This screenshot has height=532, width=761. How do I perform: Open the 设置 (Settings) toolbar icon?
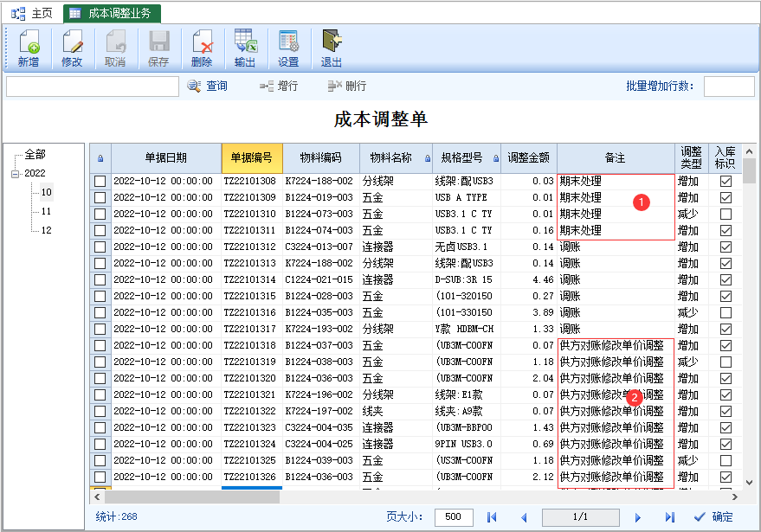[x=288, y=48]
